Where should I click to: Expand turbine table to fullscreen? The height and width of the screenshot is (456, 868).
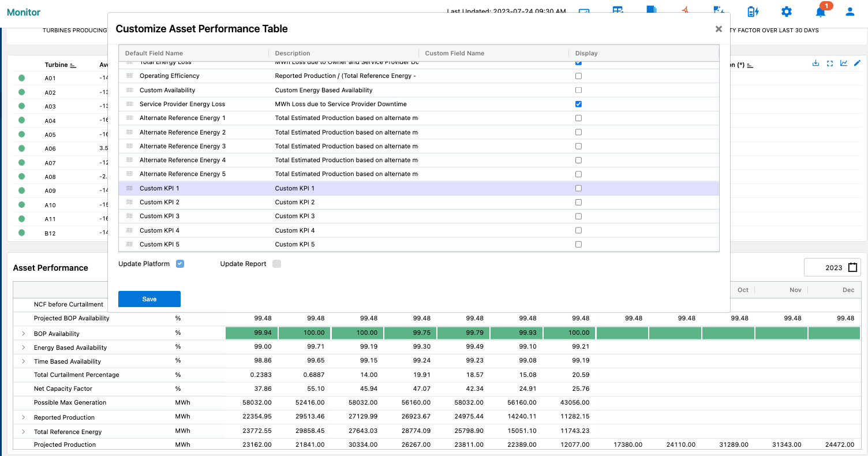coord(830,63)
